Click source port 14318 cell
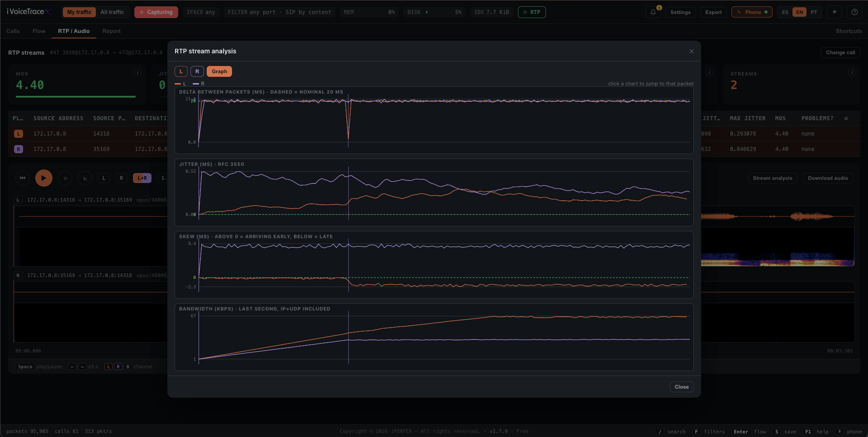Image resolution: width=868 pixels, height=437 pixels. click(x=101, y=134)
